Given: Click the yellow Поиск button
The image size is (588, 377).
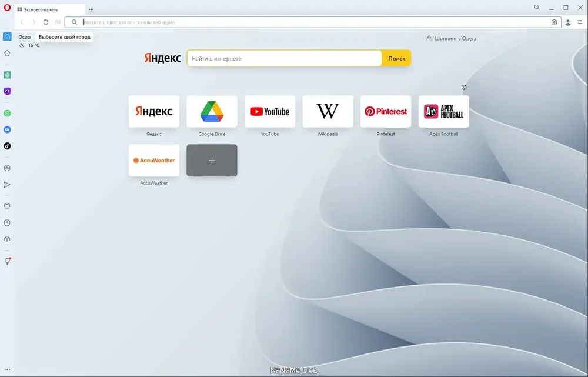Looking at the screenshot, I should (396, 58).
